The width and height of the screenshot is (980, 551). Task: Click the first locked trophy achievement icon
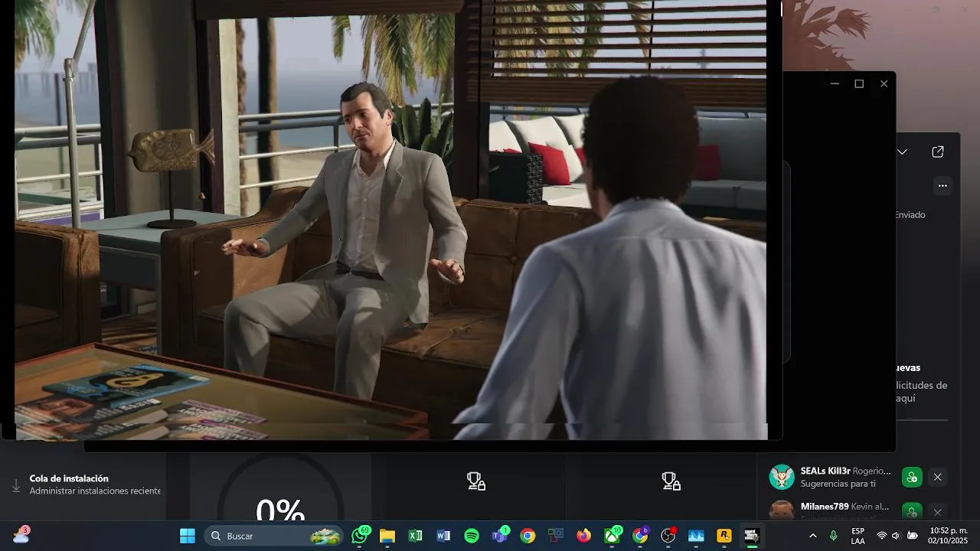pyautogui.click(x=476, y=481)
